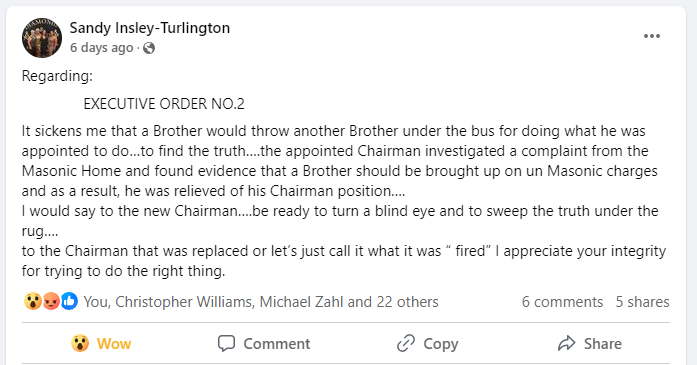View list of people who reacted
This screenshot has width=697, height=365.
[261, 302]
